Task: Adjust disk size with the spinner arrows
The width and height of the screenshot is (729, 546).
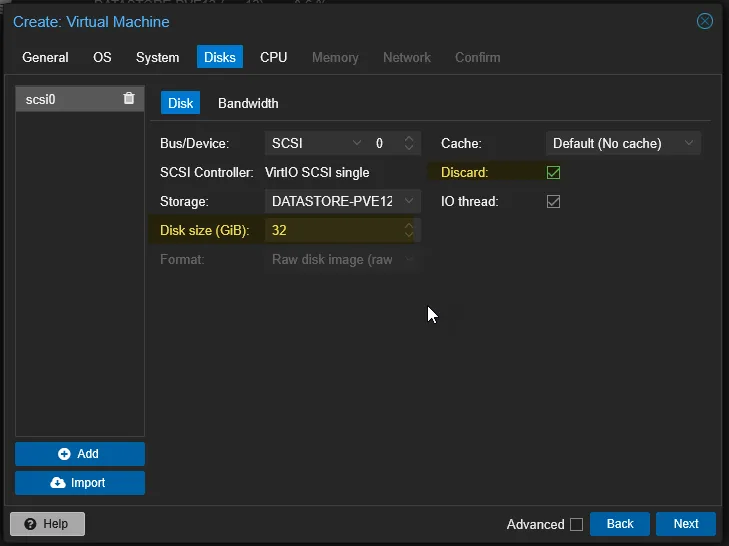Action: (408, 231)
